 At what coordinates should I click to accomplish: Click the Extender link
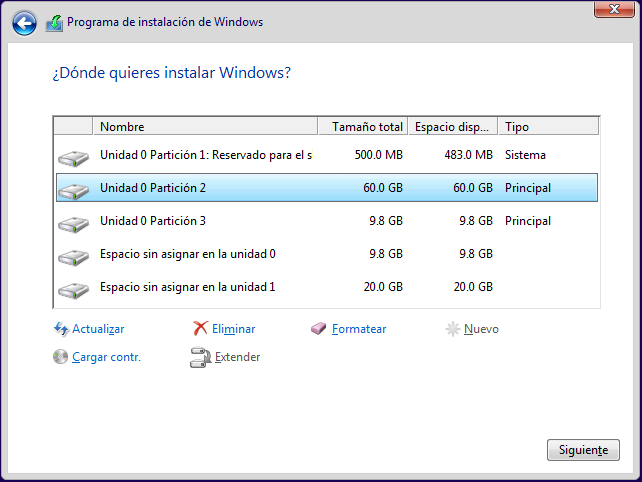pyautogui.click(x=237, y=357)
